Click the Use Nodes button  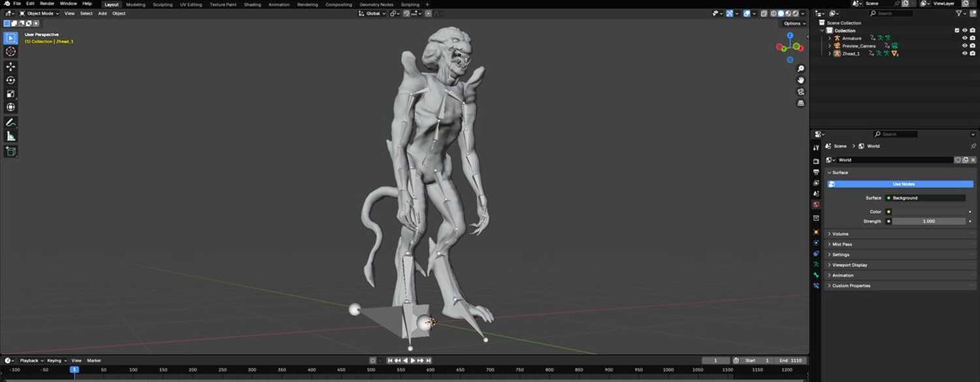(x=900, y=184)
